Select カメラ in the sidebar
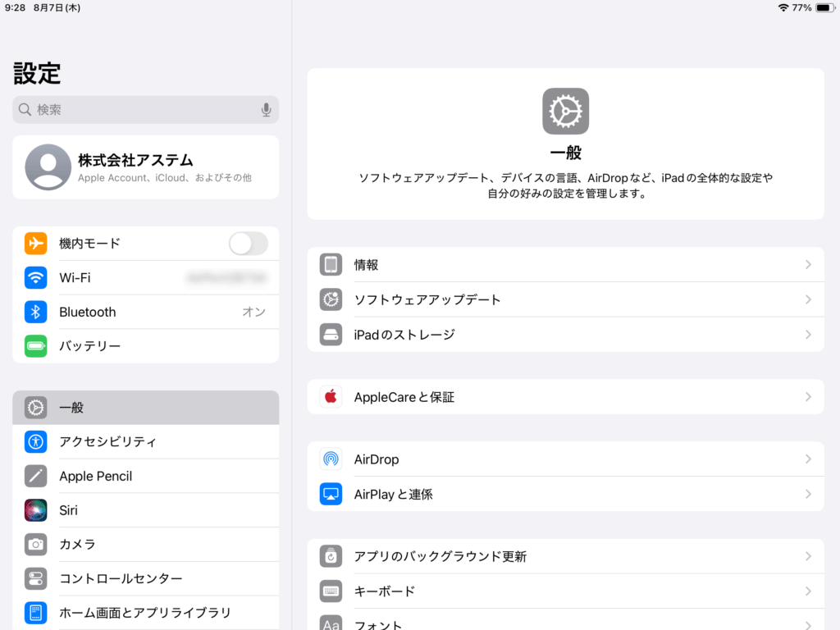 (146, 545)
